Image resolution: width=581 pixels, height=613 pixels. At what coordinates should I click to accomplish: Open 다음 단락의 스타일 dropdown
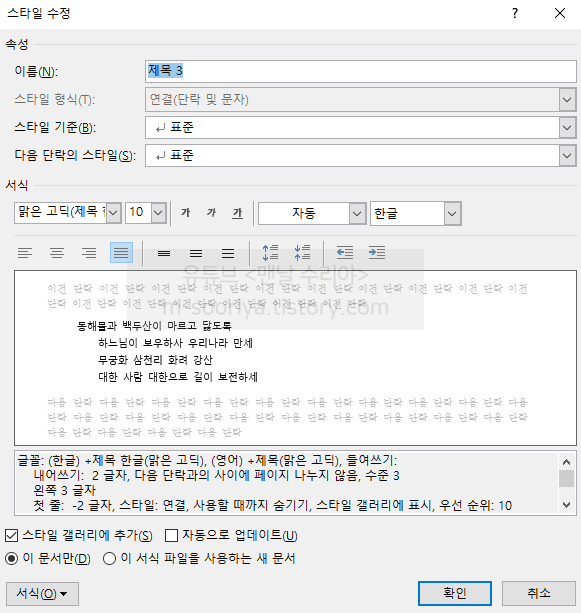tap(567, 156)
